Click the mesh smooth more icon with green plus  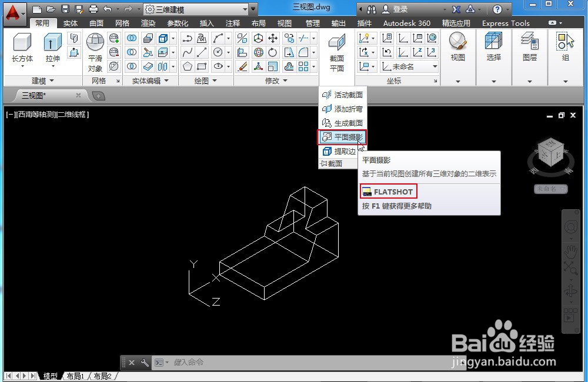coord(113,38)
